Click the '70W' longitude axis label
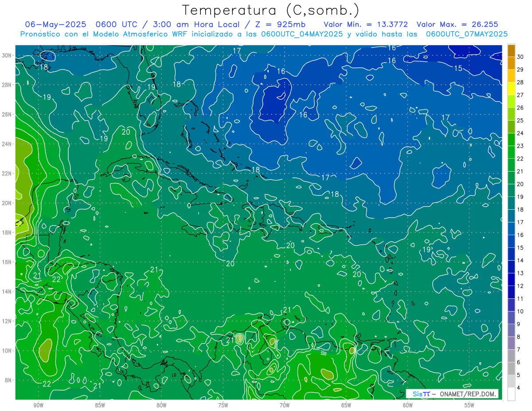This screenshot has width=532, height=411. click(x=285, y=405)
